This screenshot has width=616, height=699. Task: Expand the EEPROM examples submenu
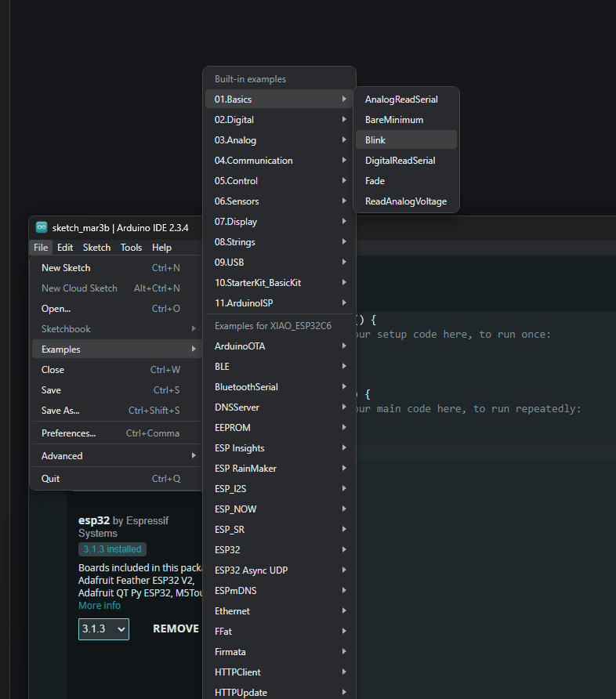coord(279,428)
